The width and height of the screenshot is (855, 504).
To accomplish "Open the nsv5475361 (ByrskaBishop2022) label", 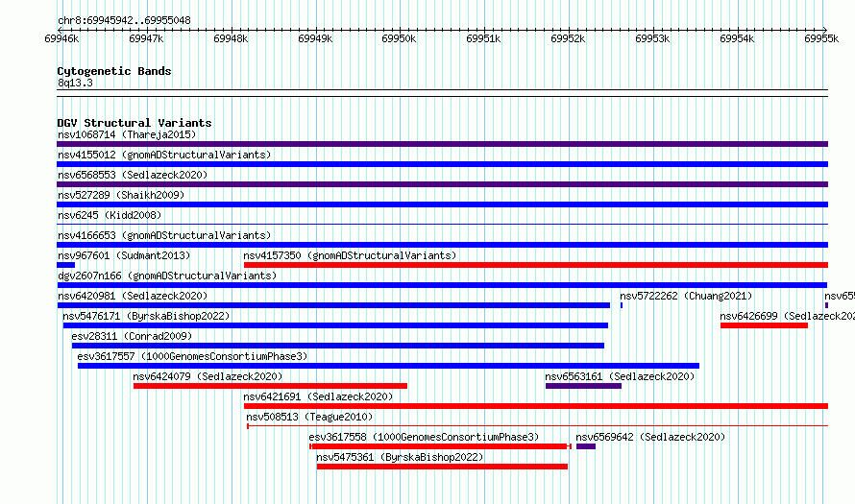I will 401,457.
